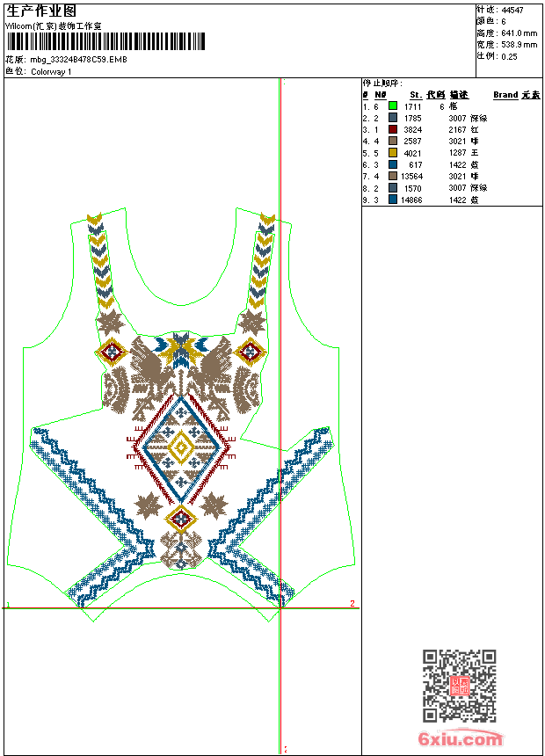Pick the dark red swatch in stop row 3
Screen dimensions: 545x756
pyautogui.click(x=393, y=129)
